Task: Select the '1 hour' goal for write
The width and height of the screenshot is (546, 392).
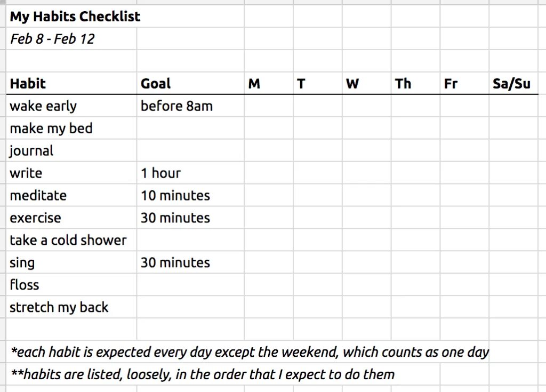Action: coord(190,172)
